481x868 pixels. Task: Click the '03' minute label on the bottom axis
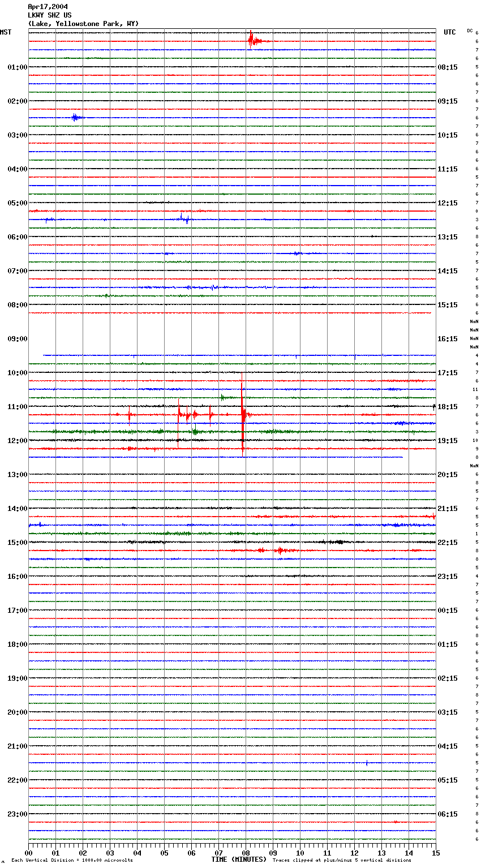110,853
